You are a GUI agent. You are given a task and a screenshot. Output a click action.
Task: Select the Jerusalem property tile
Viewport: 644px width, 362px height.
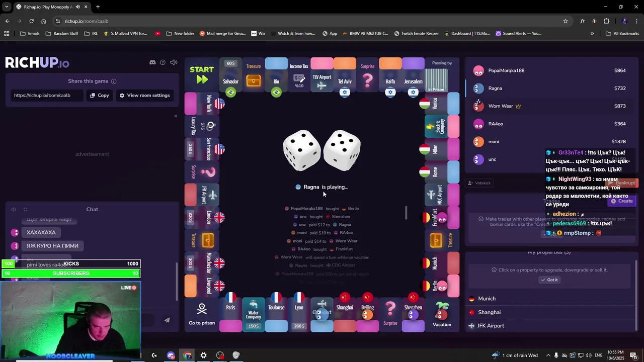click(x=413, y=75)
